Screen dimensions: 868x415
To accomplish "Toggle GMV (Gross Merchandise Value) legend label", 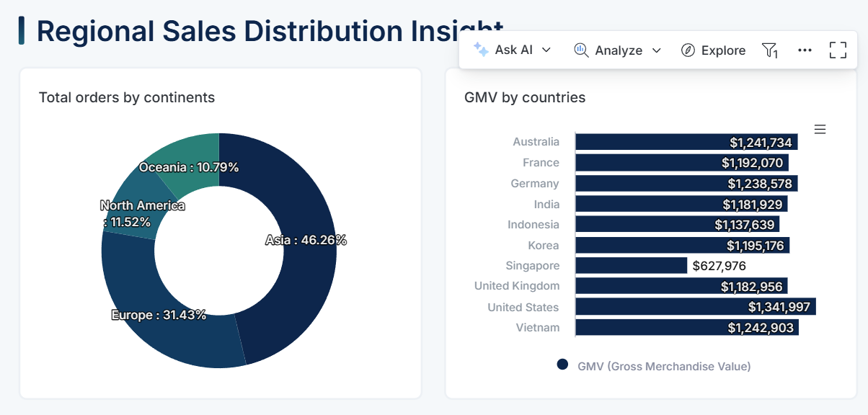I will coord(664,366).
